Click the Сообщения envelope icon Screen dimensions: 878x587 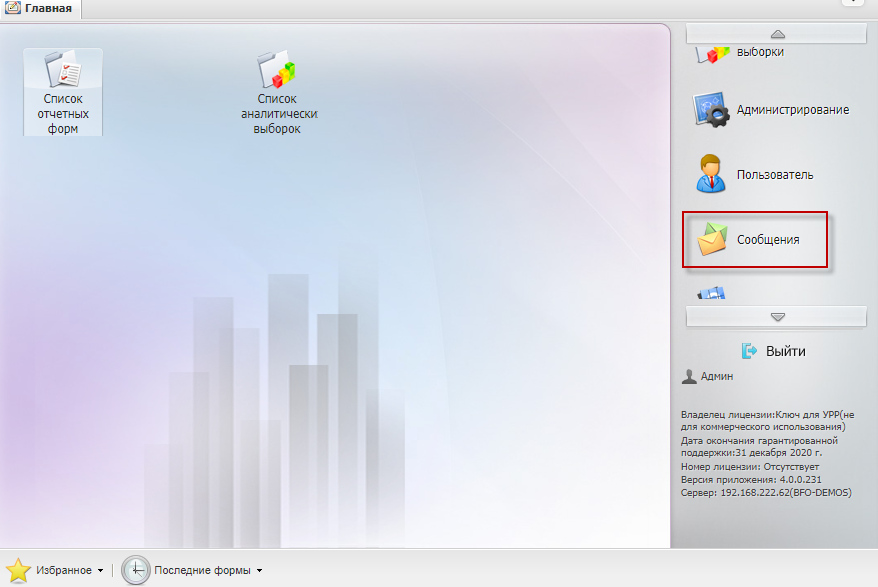tap(711, 240)
